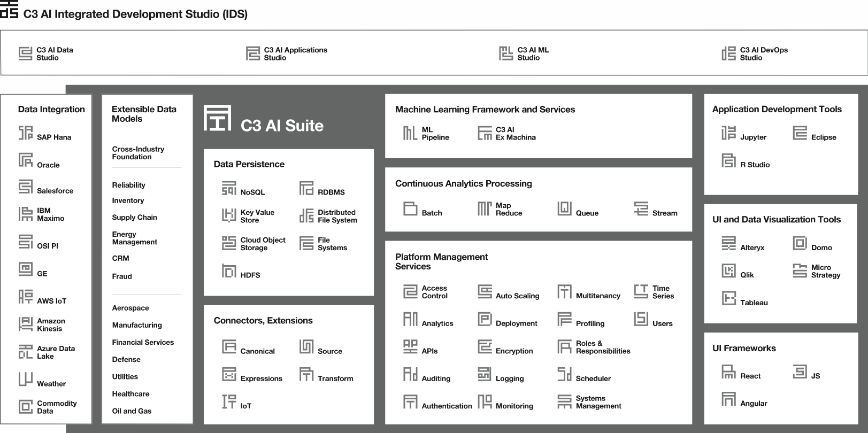Click the Micro Strategy icon

(x=800, y=270)
